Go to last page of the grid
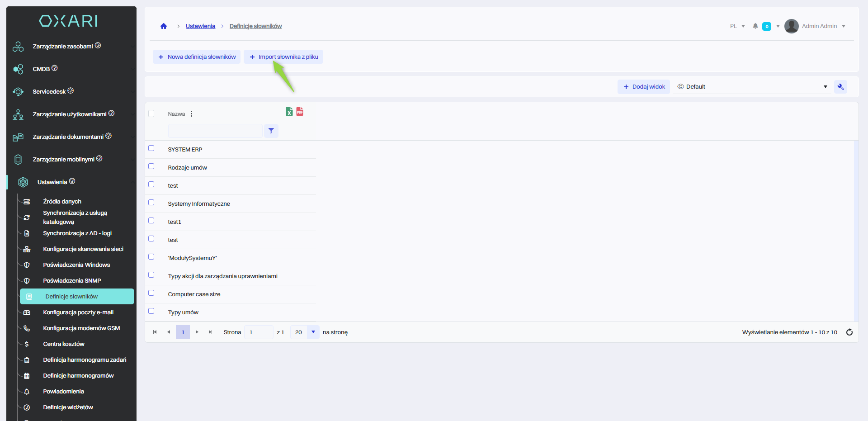Image resolution: width=868 pixels, height=421 pixels. pyautogui.click(x=210, y=332)
